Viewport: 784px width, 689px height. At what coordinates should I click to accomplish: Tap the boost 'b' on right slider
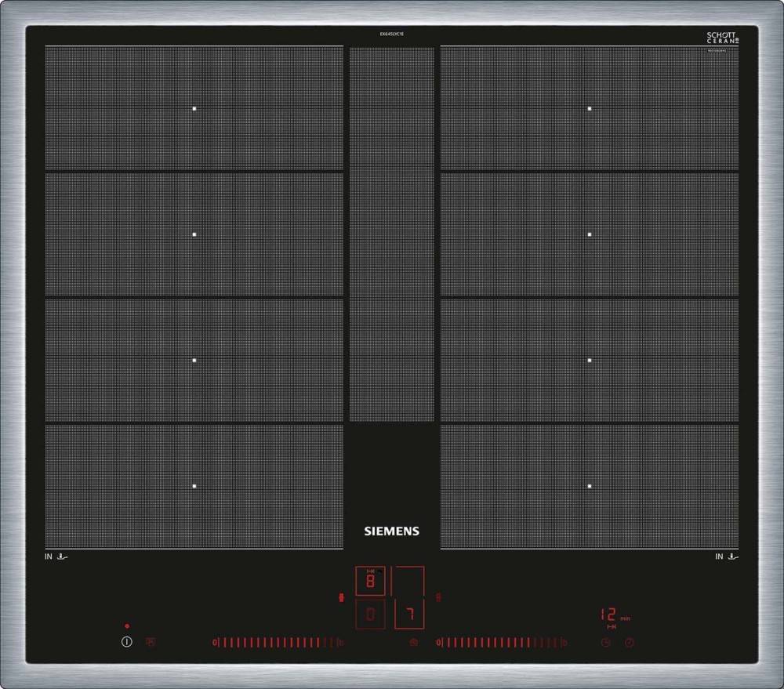564,643
